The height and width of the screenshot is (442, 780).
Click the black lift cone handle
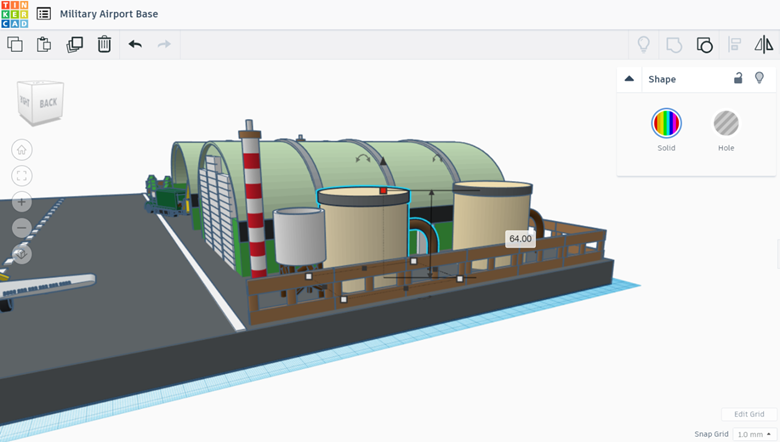383,161
